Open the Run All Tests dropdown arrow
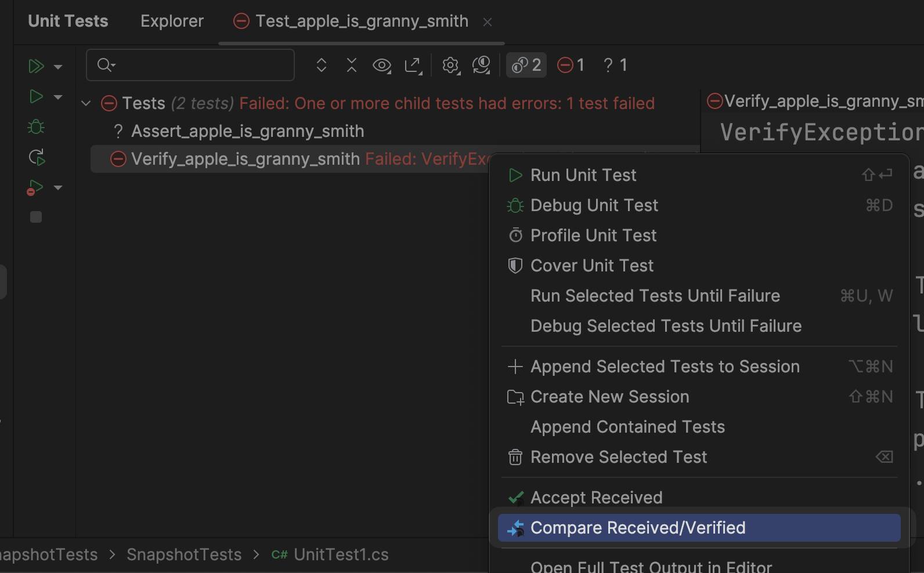Viewport: 924px width, 573px height. pos(58,67)
